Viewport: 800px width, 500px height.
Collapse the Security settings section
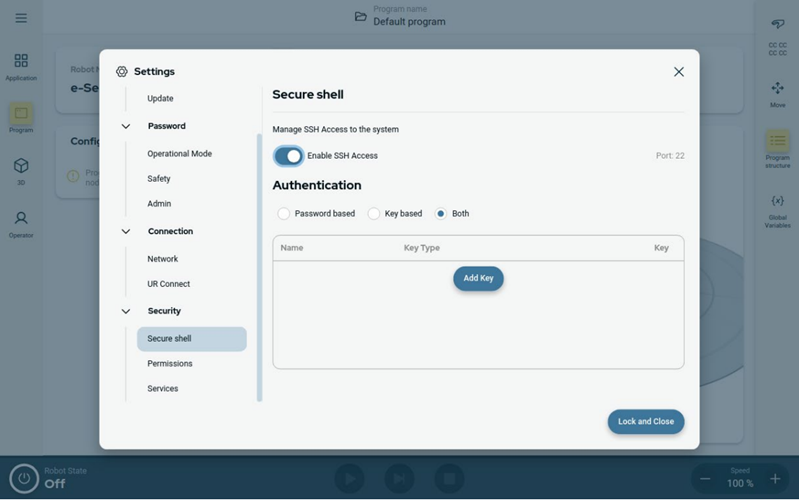(x=126, y=312)
